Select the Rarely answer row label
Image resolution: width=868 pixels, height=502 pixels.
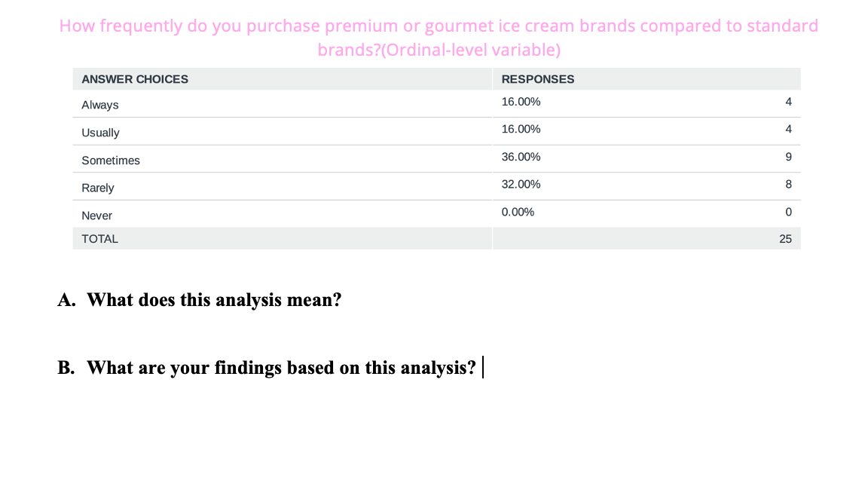(98, 188)
